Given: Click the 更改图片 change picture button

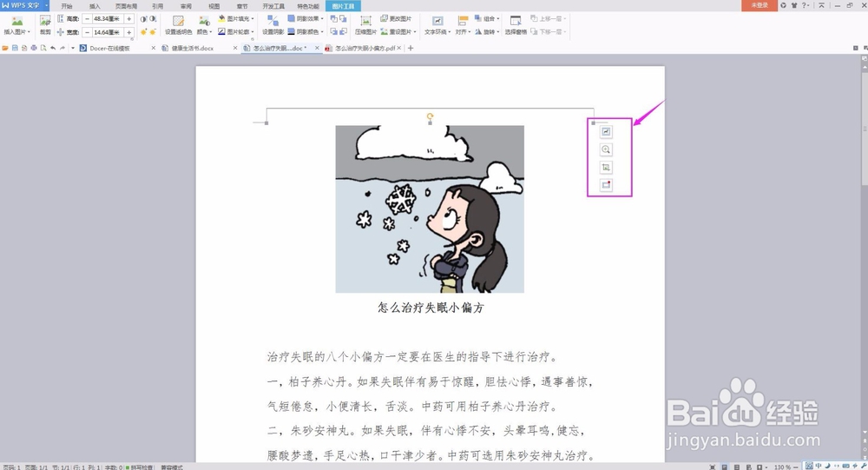Looking at the screenshot, I should (x=396, y=18).
